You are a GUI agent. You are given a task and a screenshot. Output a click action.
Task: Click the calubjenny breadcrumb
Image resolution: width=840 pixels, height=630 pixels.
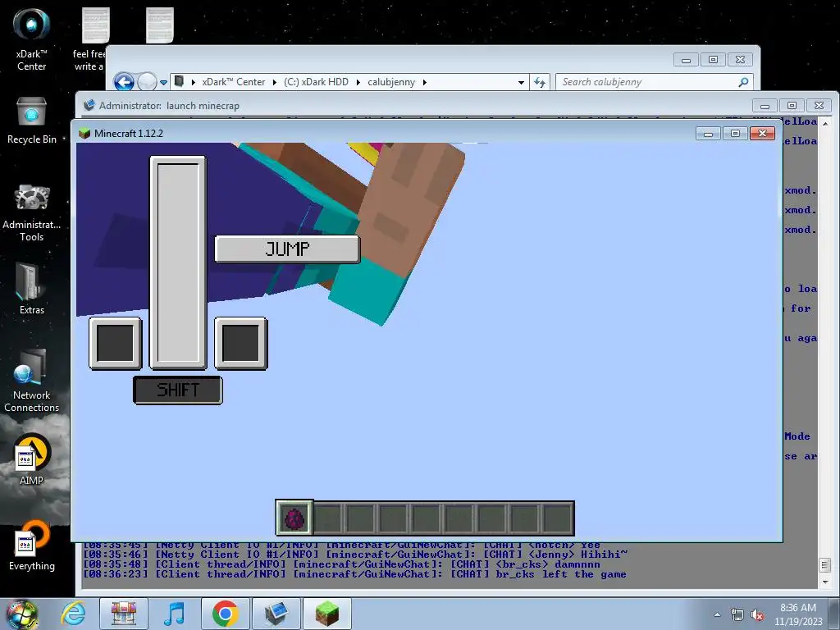[391, 82]
